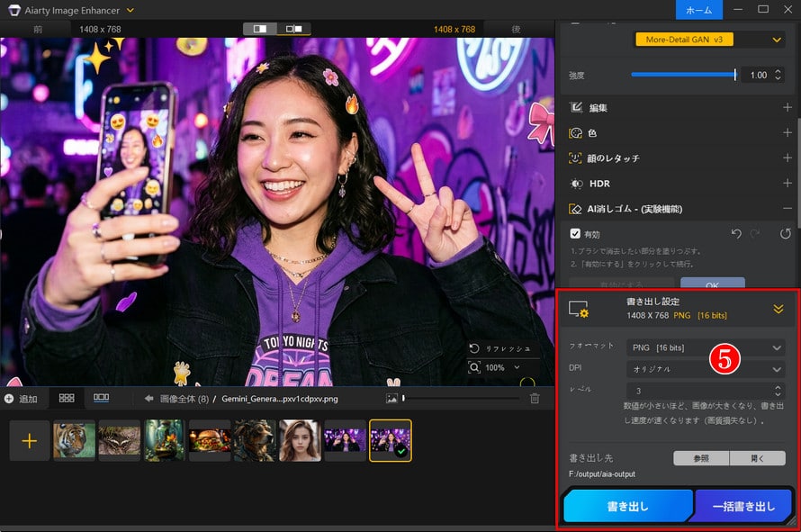Uncheck the 有効 checkbox in AI消しゴム panel
The height and width of the screenshot is (532, 801).
[x=576, y=232]
